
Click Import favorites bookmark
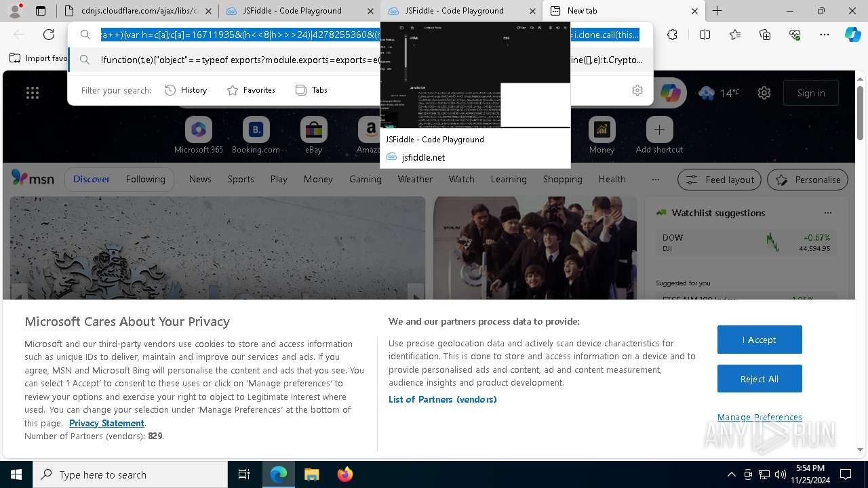(39, 58)
